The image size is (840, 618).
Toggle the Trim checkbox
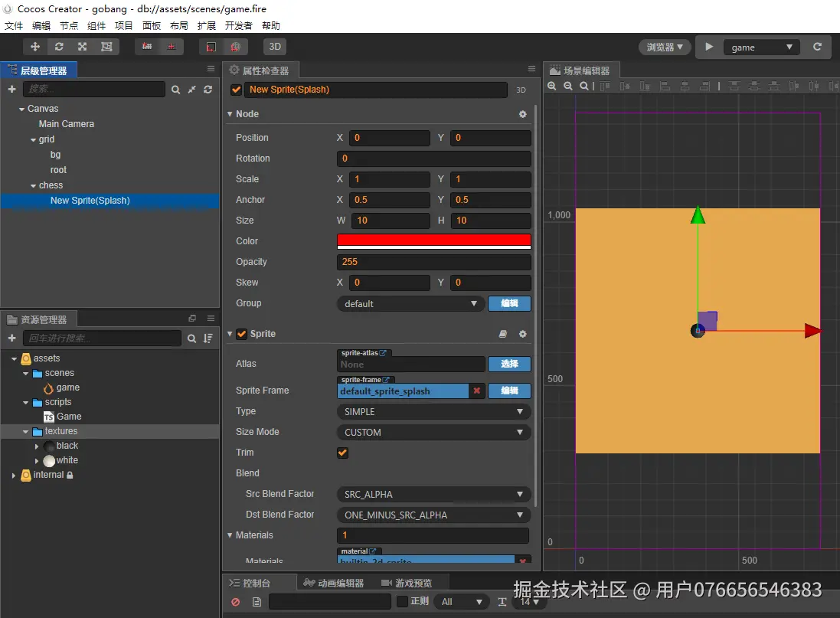click(343, 453)
